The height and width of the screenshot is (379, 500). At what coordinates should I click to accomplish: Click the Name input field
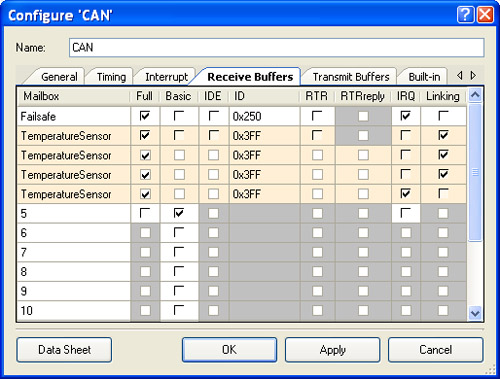[277, 48]
